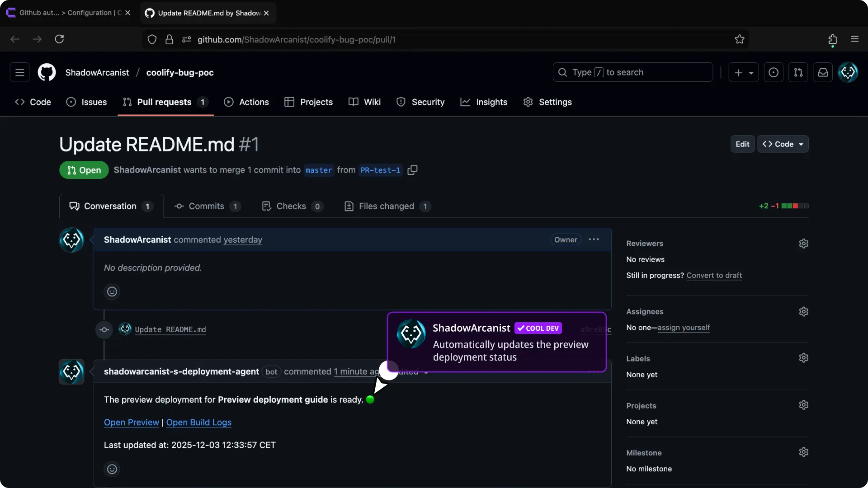Add emoji reaction to first comment
The width and height of the screenshot is (868, 488).
(x=112, y=292)
